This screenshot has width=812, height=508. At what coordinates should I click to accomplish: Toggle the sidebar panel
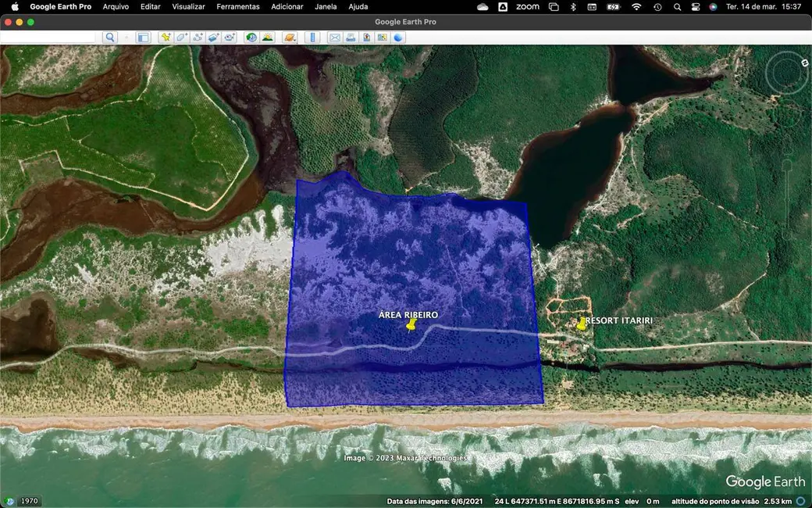(143, 38)
